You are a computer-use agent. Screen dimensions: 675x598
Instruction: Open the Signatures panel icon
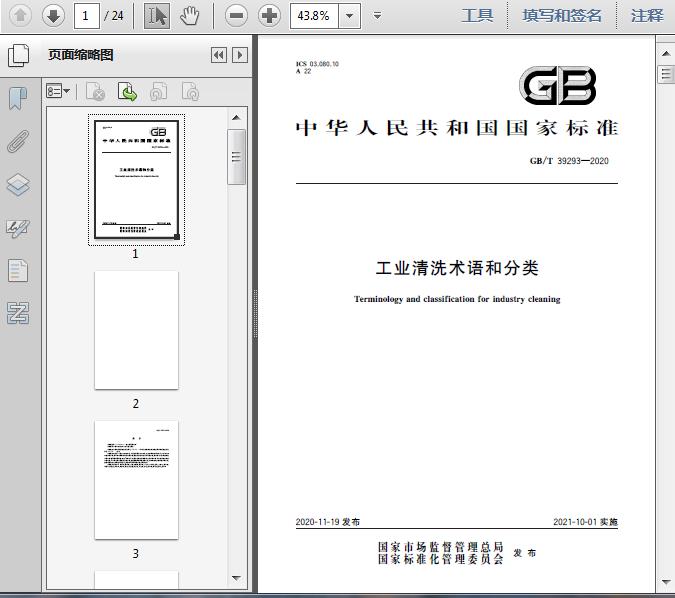[18, 228]
